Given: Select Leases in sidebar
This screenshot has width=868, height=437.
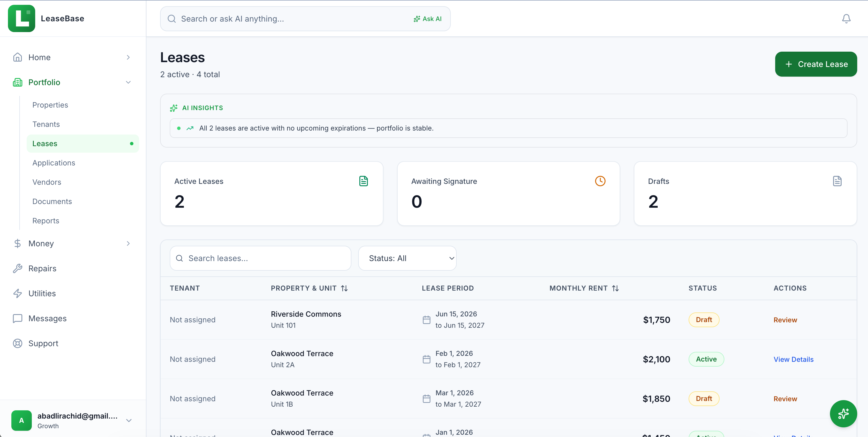Looking at the screenshot, I should coord(83,144).
